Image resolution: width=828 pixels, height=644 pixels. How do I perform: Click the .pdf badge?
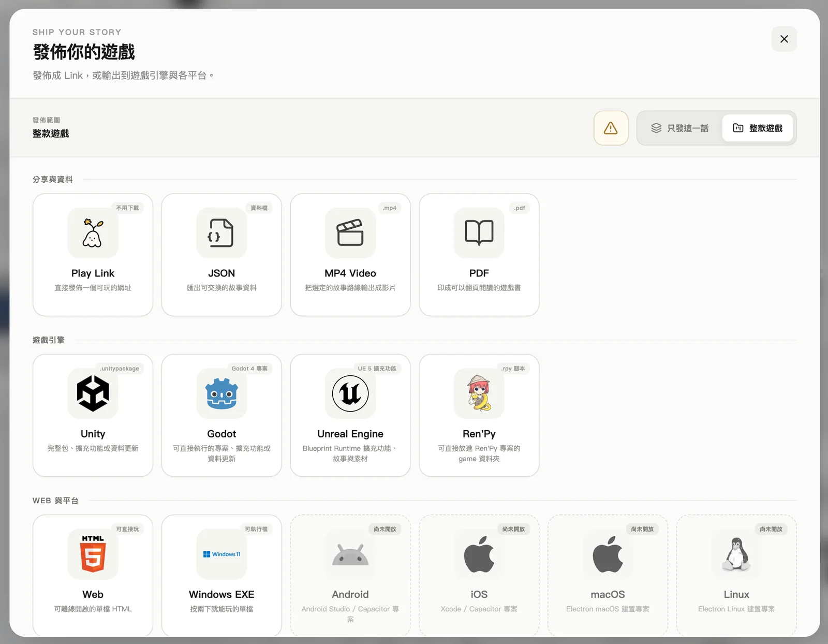(x=520, y=208)
